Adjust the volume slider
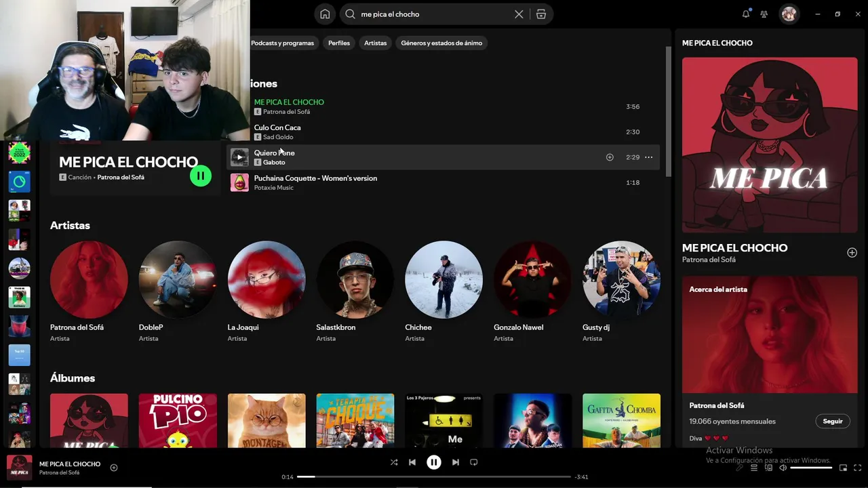This screenshot has height=488, width=868. (811, 468)
